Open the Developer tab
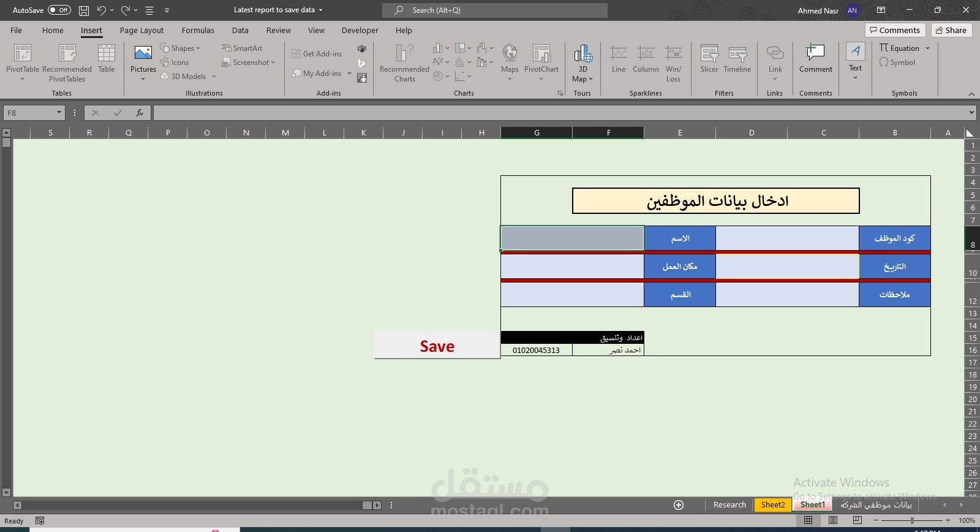This screenshot has height=532, width=980. 360,30
